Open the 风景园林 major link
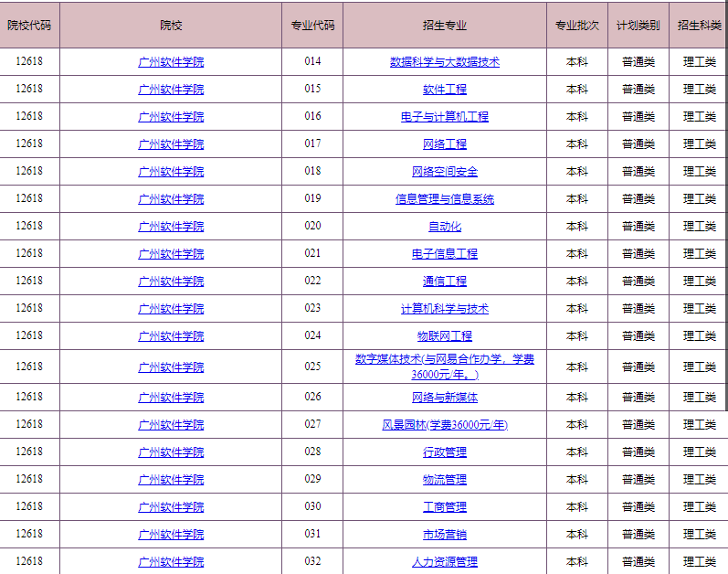 [x=444, y=424]
